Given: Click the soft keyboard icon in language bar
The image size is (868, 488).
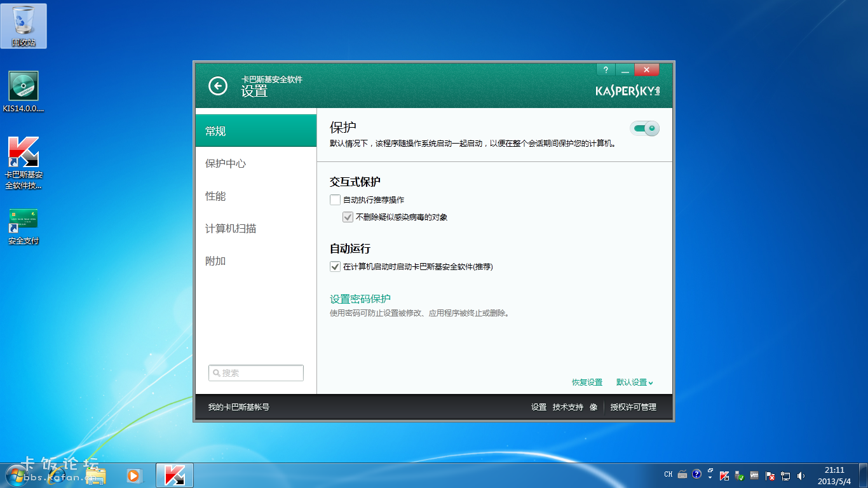Looking at the screenshot, I should point(682,474).
